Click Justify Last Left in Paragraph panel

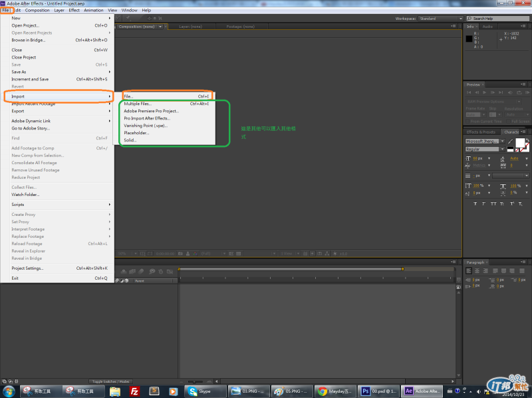(495, 271)
